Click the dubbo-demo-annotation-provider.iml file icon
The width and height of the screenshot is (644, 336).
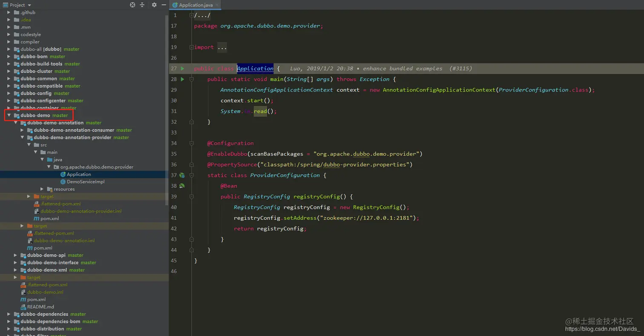pos(36,211)
